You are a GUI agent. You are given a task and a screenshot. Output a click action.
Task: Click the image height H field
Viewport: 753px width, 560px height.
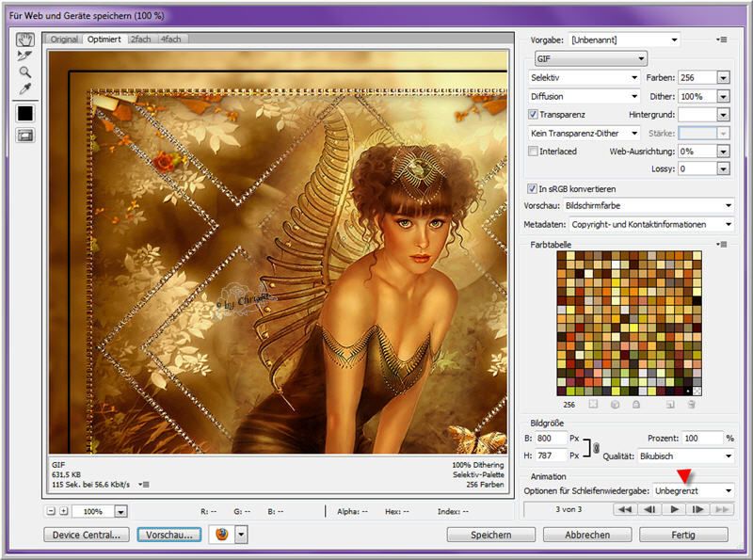(x=551, y=456)
